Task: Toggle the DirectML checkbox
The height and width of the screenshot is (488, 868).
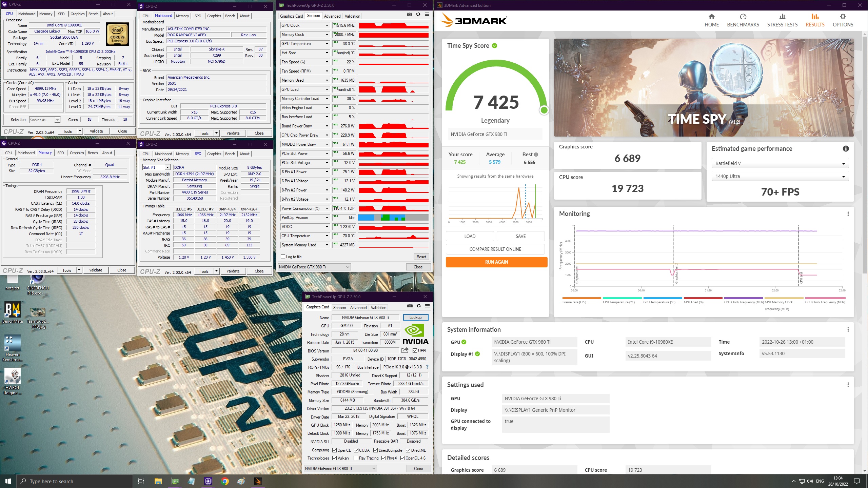Action: pos(408,450)
